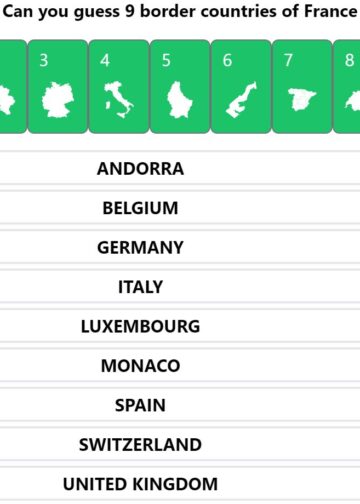Pick the ITALY answer row
360x504 pixels.
(180, 287)
